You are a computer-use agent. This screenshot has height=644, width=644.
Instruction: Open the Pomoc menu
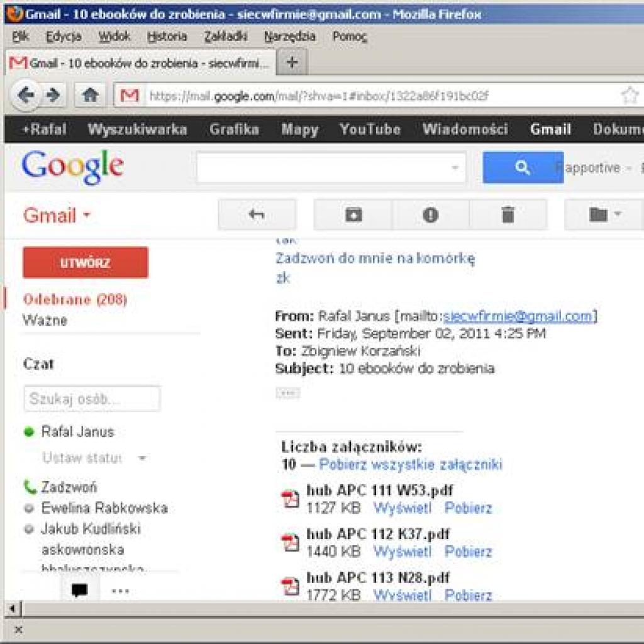click(x=350, y=36)
